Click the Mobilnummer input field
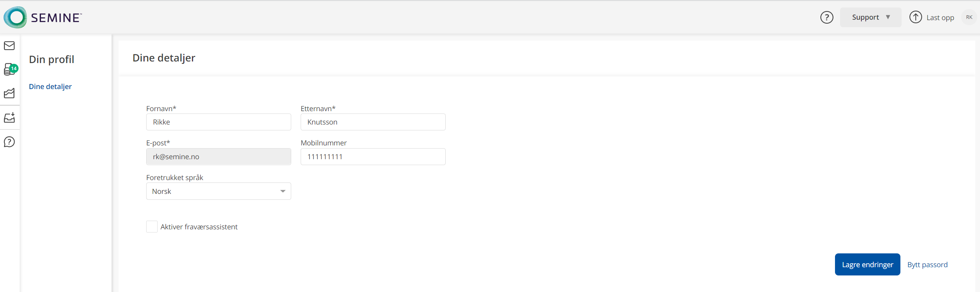This screenshot has height=292, width=980. 373,157
